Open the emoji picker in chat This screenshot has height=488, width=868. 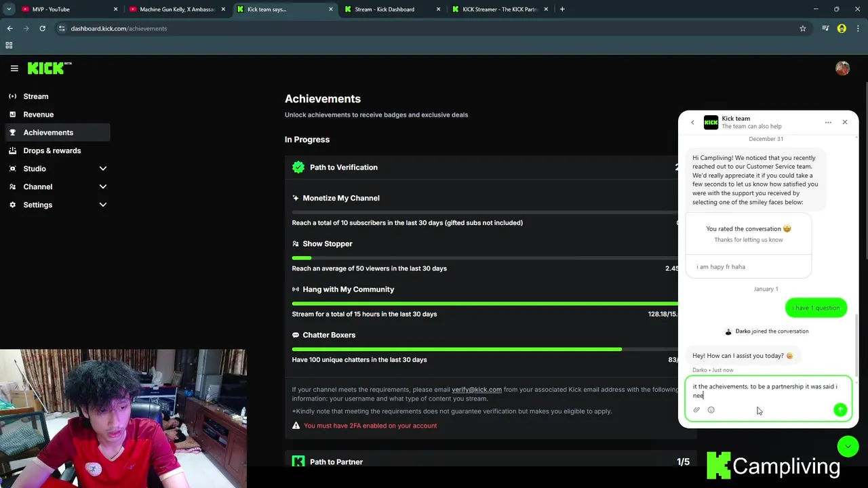pyautogui.click(x=711, y=410)
